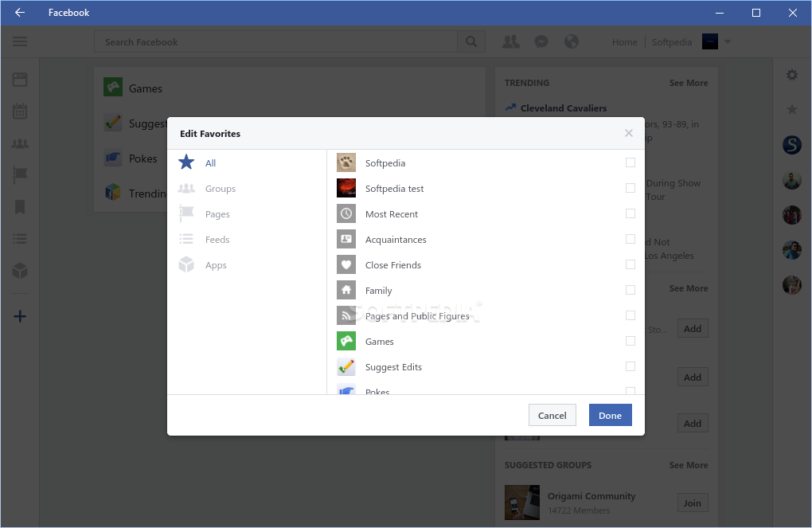Click the Family house icon
Viewport: 812px width, 528px height.
point(346,290)
